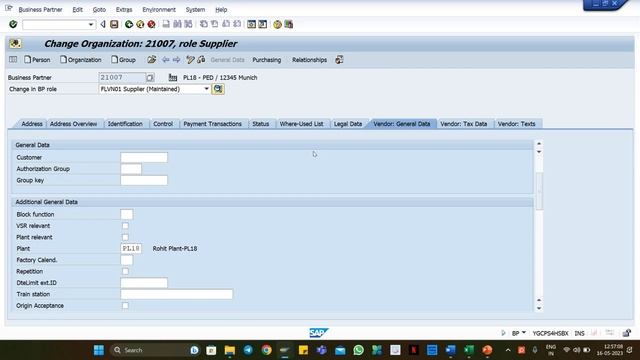Image resolution: width=640 pixels, height=360 pixels.
Task: Click the Train station input field
Action: point(177,294)
